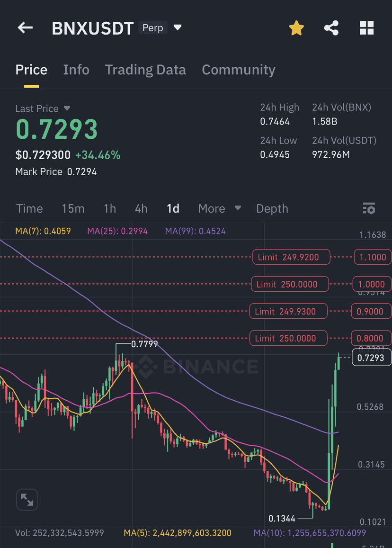Viewport: 392px width, 548px height.
Task: Tap the BNXUSDT pair title
Action: pos(93,28)
